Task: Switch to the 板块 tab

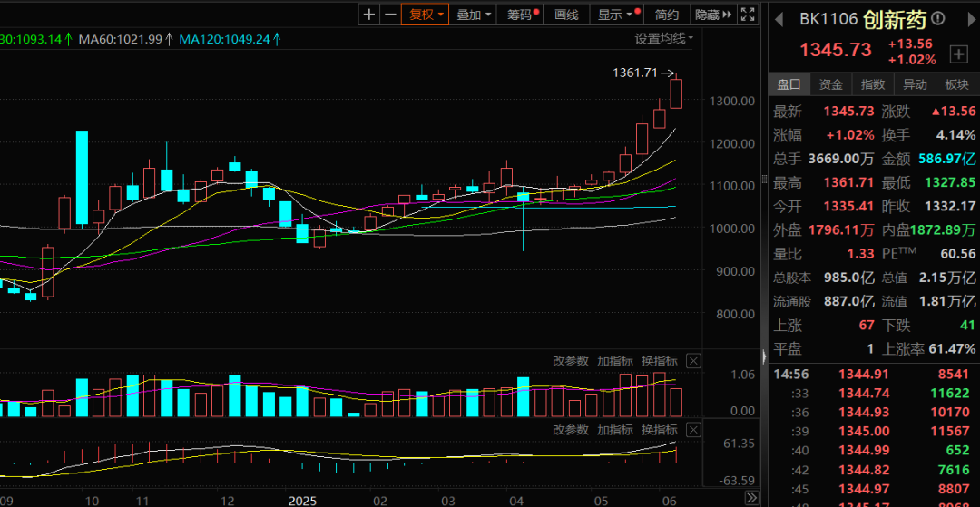Action: 956,84
